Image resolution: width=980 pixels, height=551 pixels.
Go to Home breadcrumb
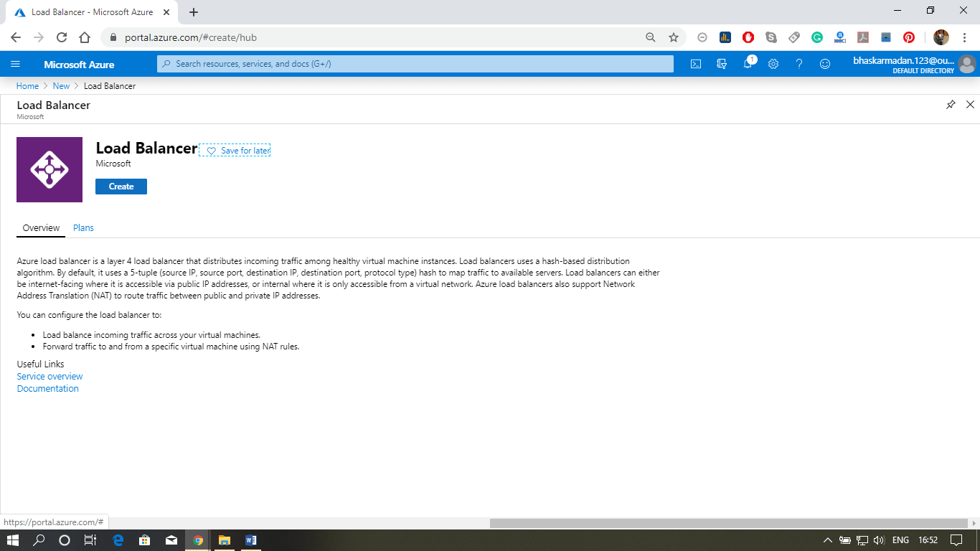[x=27, y=86]
